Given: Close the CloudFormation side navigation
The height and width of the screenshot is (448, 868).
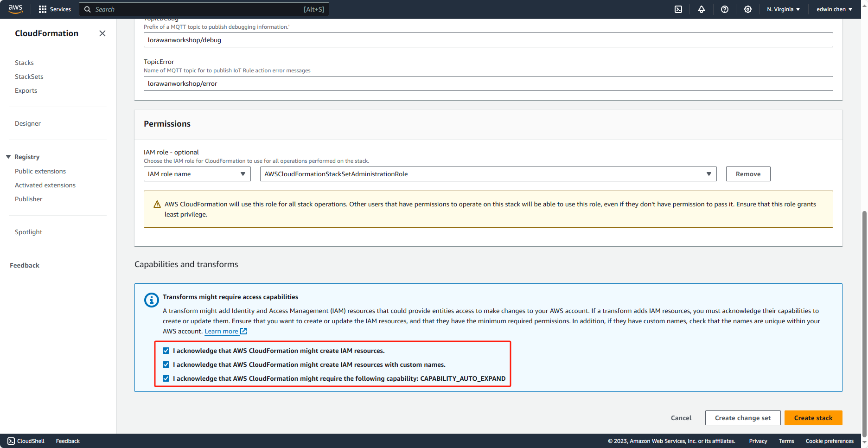Looking at the screenshot, I should pyautogui.click(x=102, y=33).
